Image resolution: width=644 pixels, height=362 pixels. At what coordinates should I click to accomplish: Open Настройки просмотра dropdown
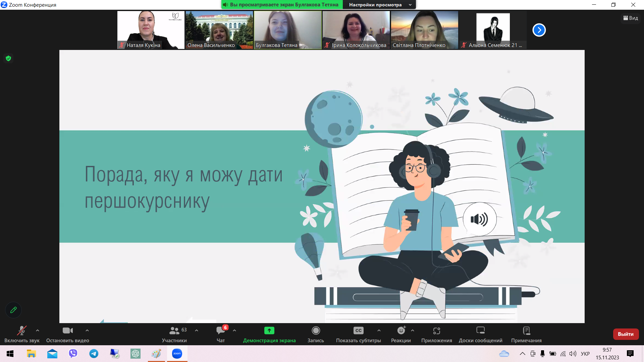[380, 5]
